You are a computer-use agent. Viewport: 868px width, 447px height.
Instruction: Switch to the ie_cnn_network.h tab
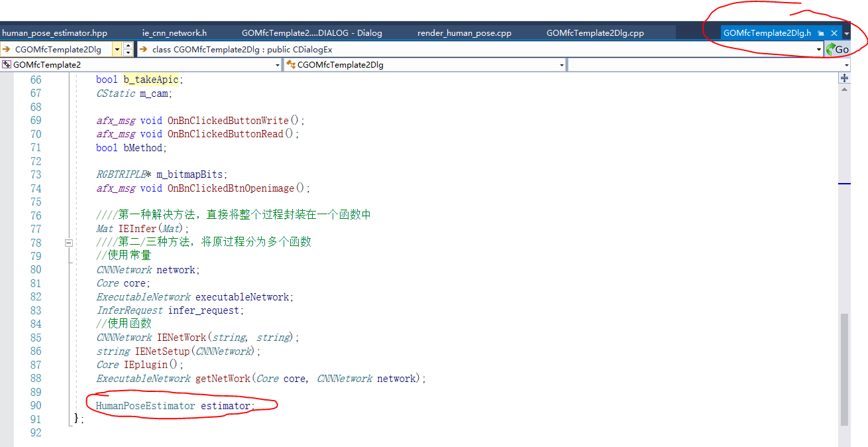click(174, 32)
